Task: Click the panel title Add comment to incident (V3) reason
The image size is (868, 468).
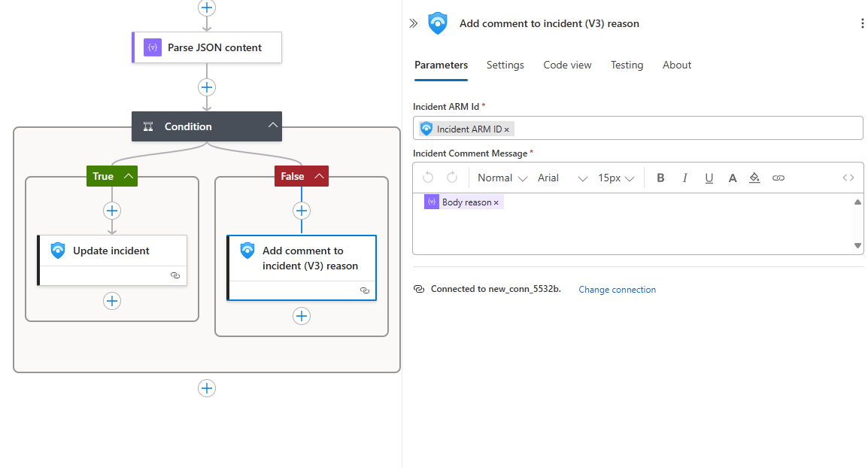Action: pos(549,23)
